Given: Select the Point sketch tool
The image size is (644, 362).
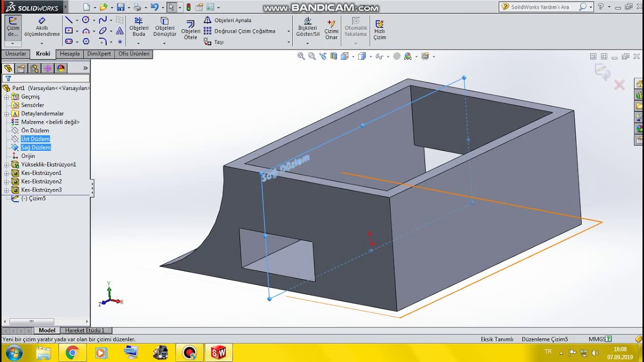Looking at the screenshot, I should 120,41.
